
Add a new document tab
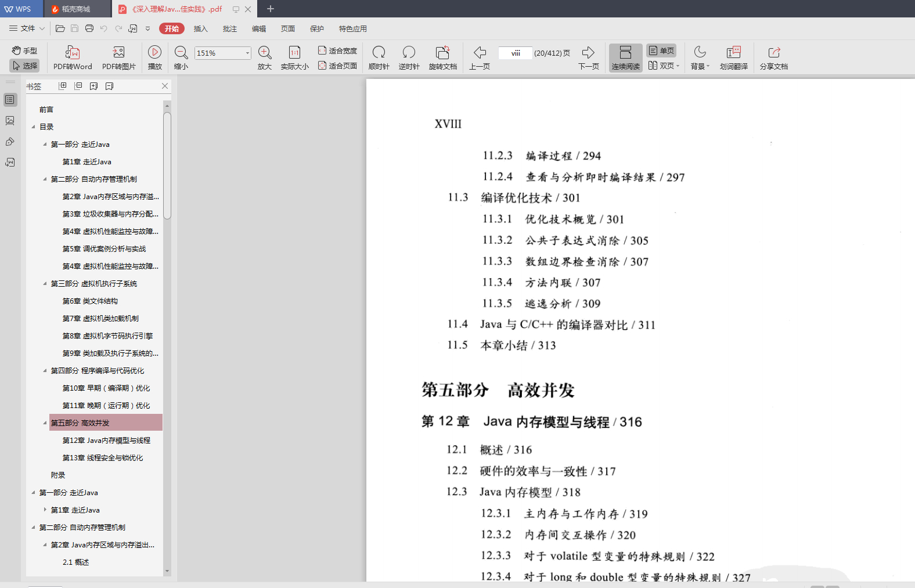271,9
